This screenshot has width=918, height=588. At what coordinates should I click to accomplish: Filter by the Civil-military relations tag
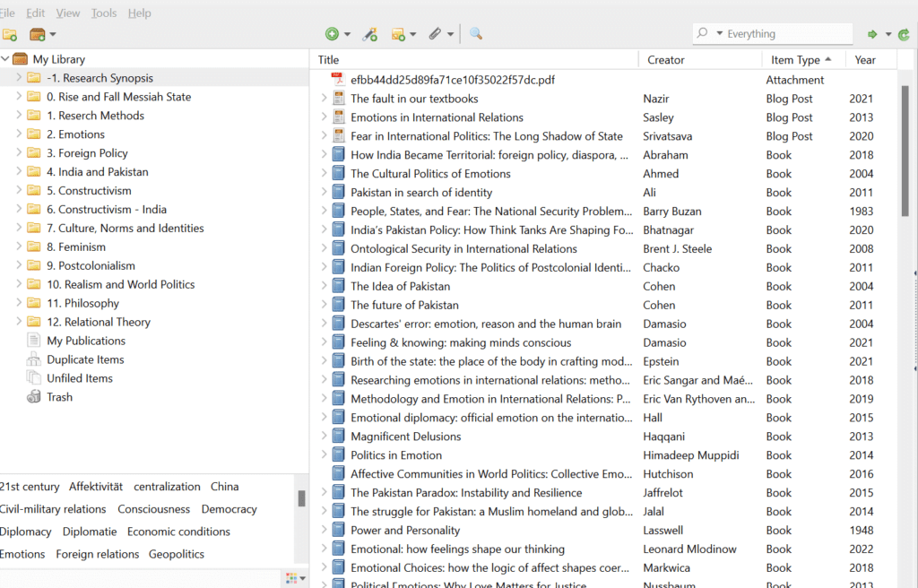click(x=53, y=509)
